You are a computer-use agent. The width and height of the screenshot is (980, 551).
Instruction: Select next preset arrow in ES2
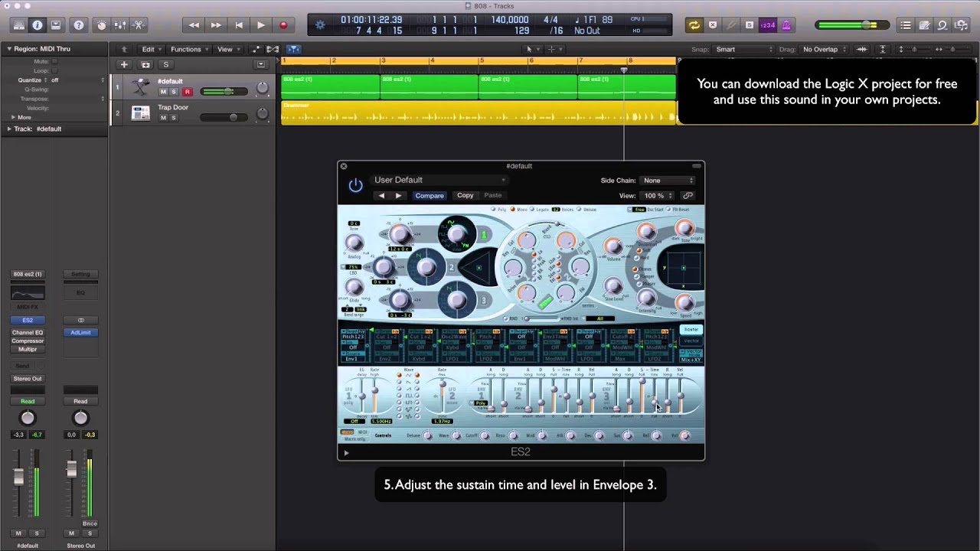(398, 195)
